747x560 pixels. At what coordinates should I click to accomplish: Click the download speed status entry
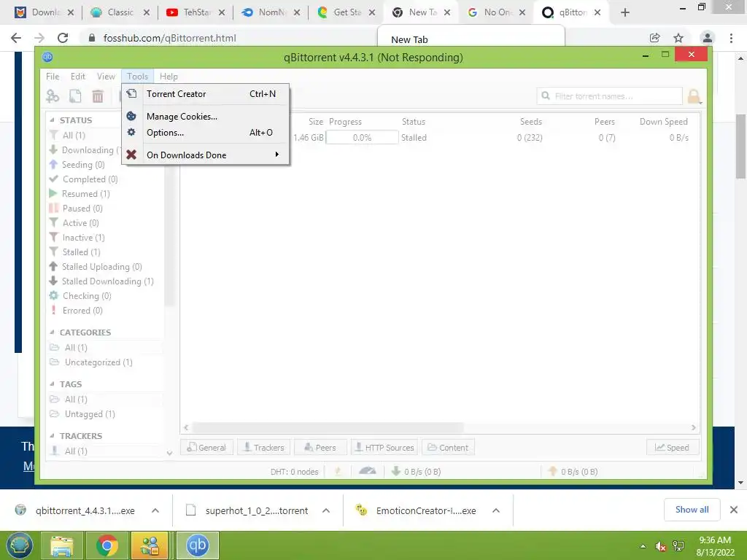417,472
